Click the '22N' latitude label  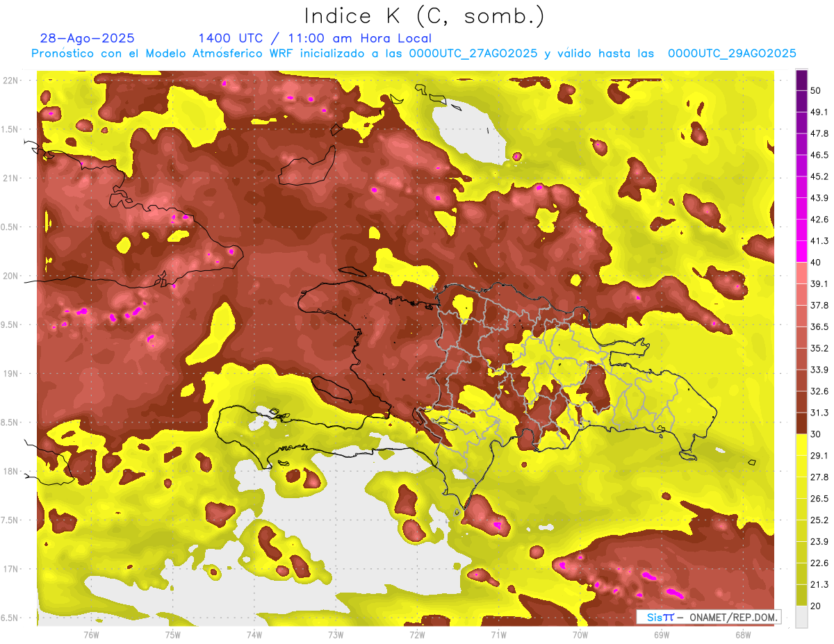tap(12, 81)
